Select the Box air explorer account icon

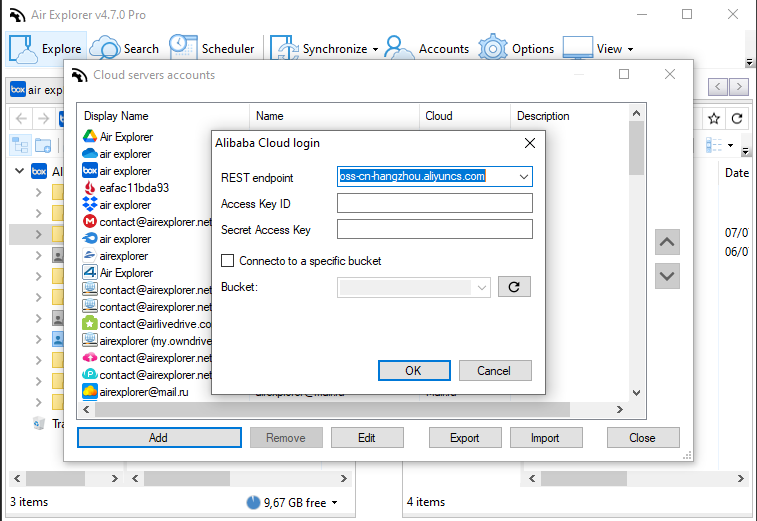(x=90, y=170)
